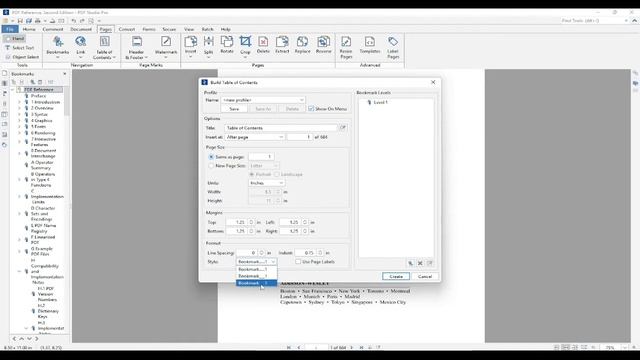Expand the 2 Overview bookmark
This screenshot has height=360, width=640.
coord(20,108)
